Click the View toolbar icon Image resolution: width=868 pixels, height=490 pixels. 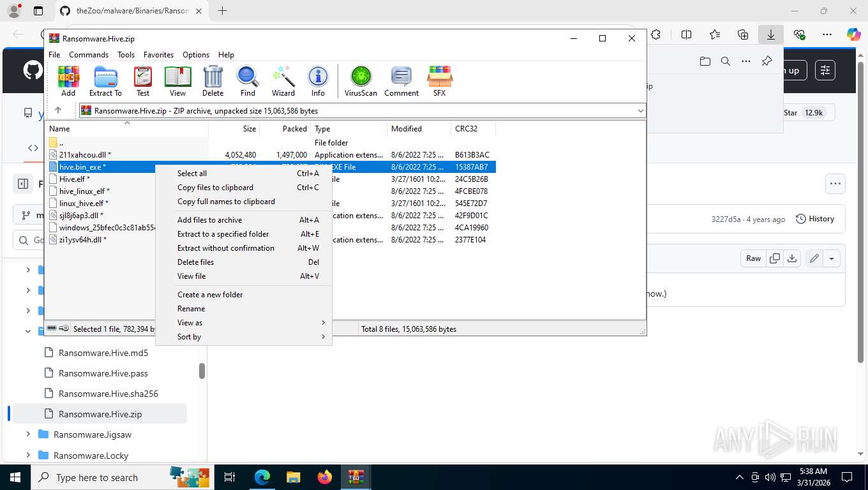click(x=178, y=81)
